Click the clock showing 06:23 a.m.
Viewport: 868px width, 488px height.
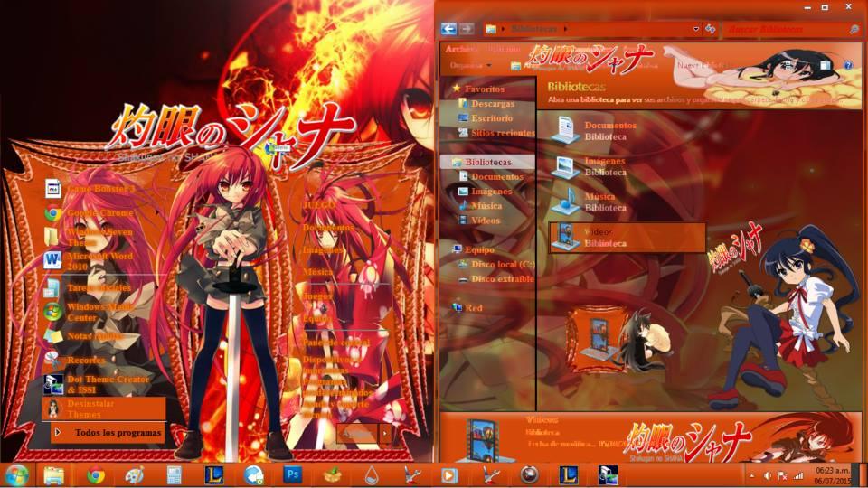coord(832,475)
